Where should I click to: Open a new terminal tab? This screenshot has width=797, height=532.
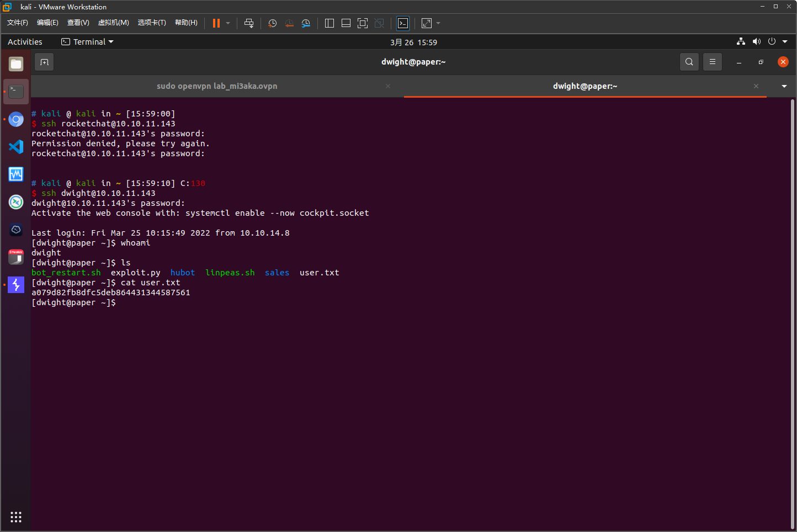45,62
